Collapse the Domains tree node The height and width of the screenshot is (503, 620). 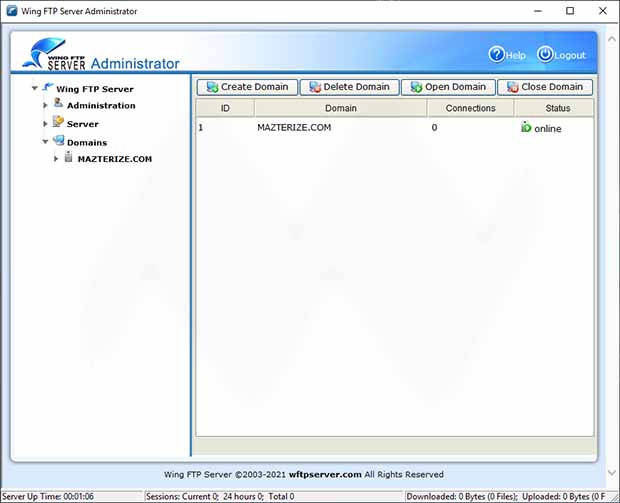pyautogui.click(x=45, y=142)
